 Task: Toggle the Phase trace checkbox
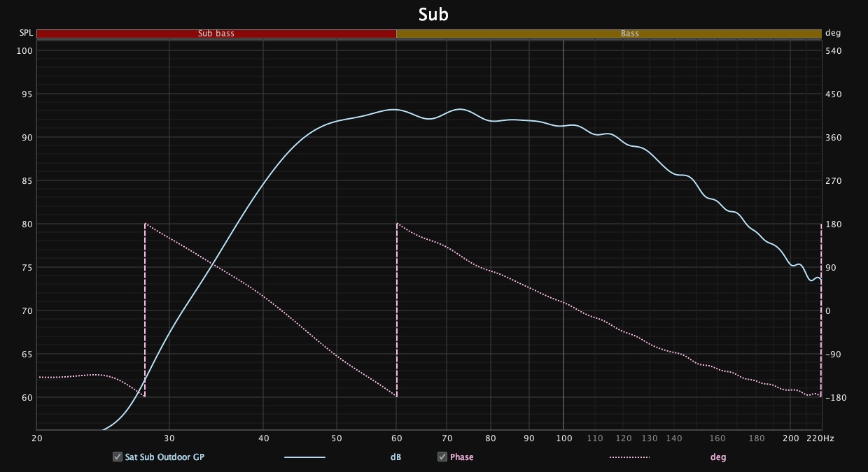click(442, 457)
